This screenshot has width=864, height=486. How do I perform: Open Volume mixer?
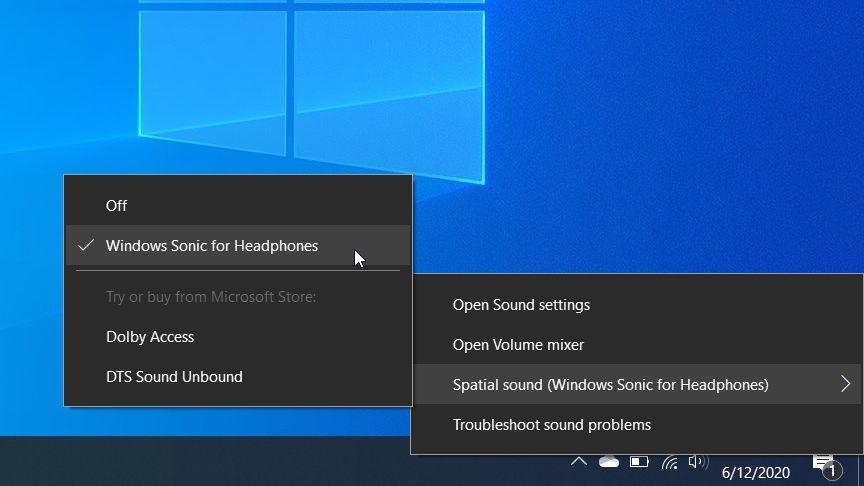pyautogui.click(x=636, y=345)
